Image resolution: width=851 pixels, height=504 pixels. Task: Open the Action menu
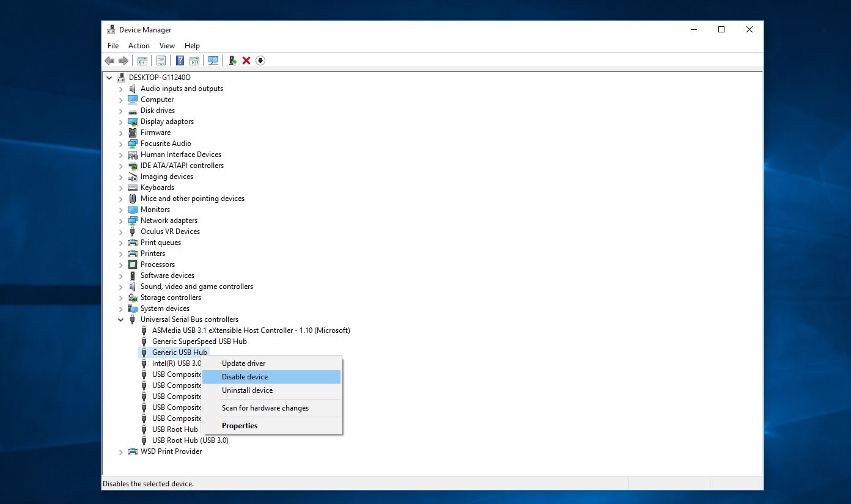pos(139,46)
